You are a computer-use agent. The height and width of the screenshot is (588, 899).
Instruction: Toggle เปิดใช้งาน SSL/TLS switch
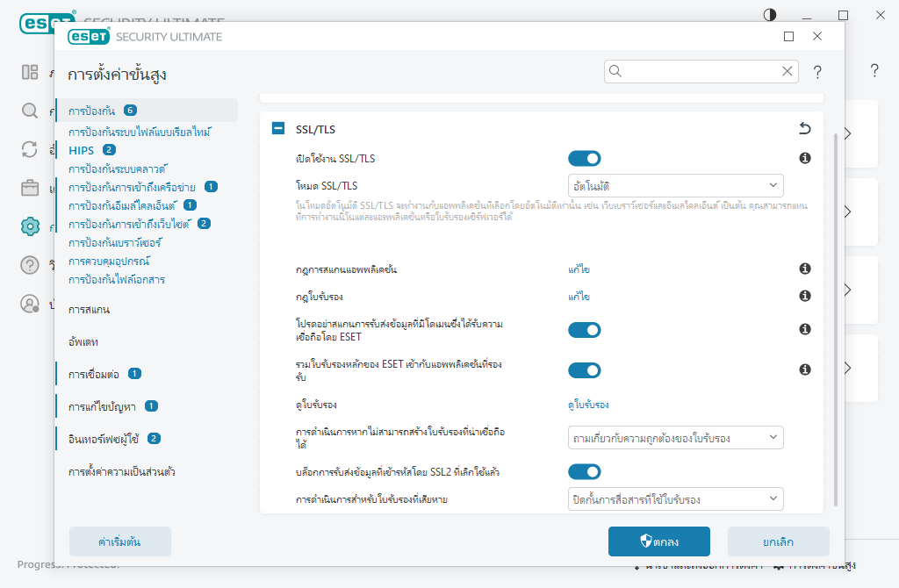[x=584, y=159]
